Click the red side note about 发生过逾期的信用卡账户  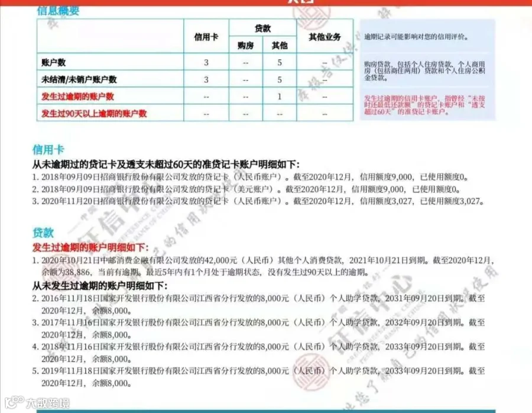pyautogui.click(x=424, y=105)
